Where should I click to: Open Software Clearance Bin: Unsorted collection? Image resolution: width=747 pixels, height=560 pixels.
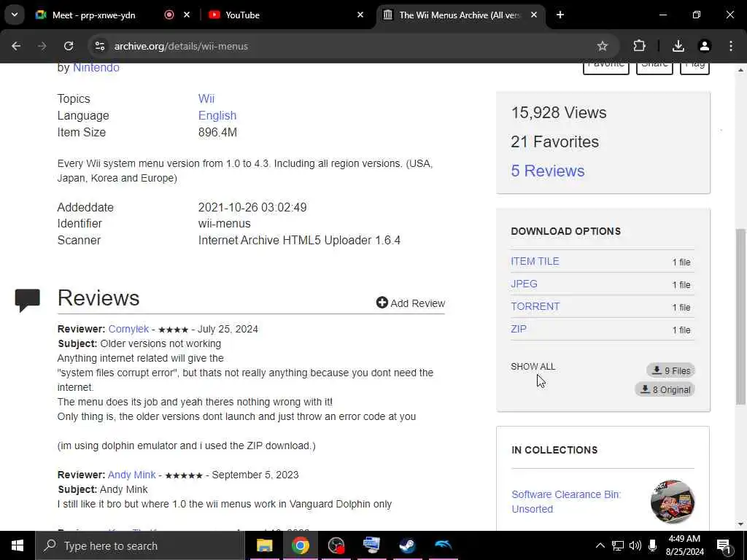tap(566, 502)
